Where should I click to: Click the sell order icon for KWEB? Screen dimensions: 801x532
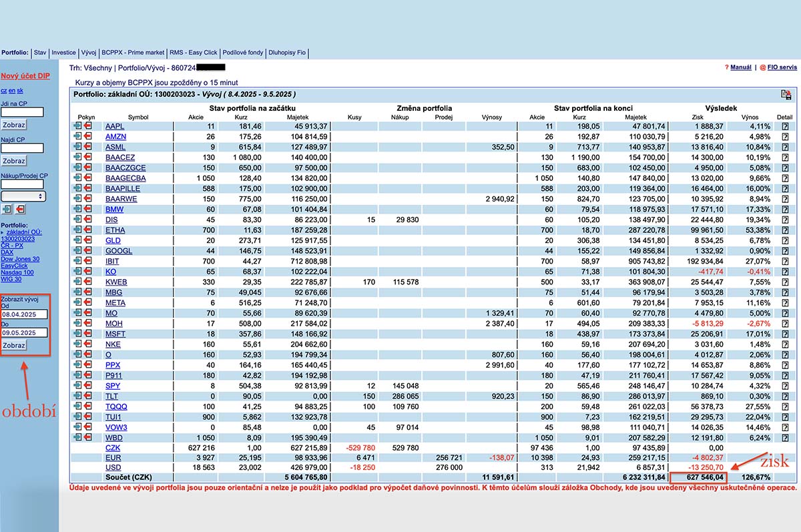tap(87, 282)
